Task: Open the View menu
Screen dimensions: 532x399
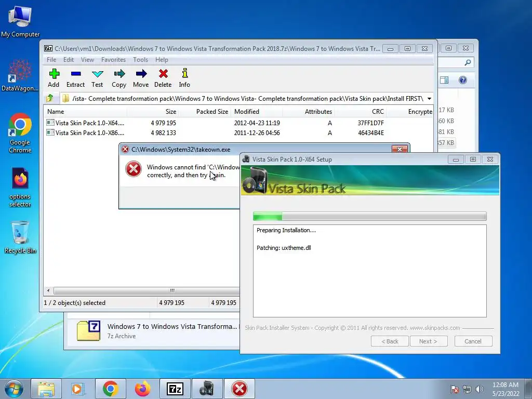Action: (87, 60)
